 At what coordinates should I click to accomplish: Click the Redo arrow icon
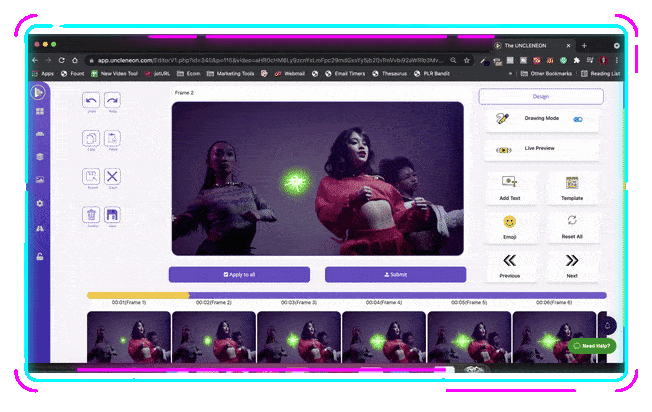click(112, 100)
